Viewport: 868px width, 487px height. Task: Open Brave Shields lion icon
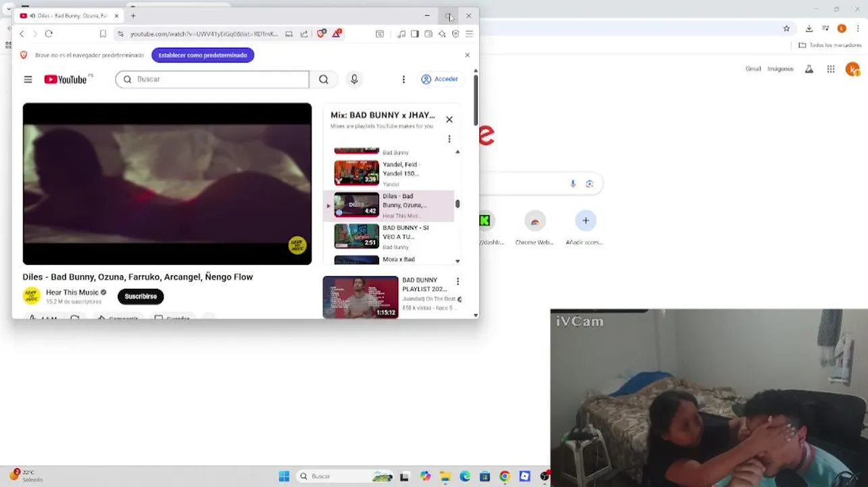coord(321,33)
